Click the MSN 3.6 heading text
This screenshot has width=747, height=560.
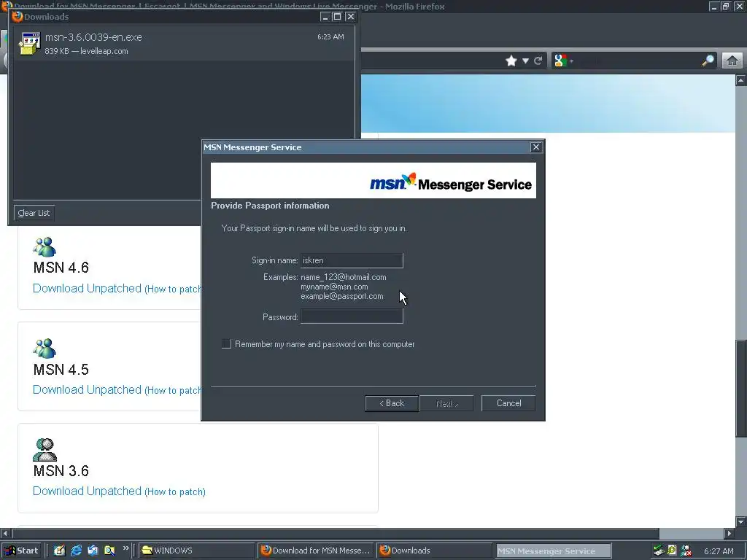[x=61, y=471]
